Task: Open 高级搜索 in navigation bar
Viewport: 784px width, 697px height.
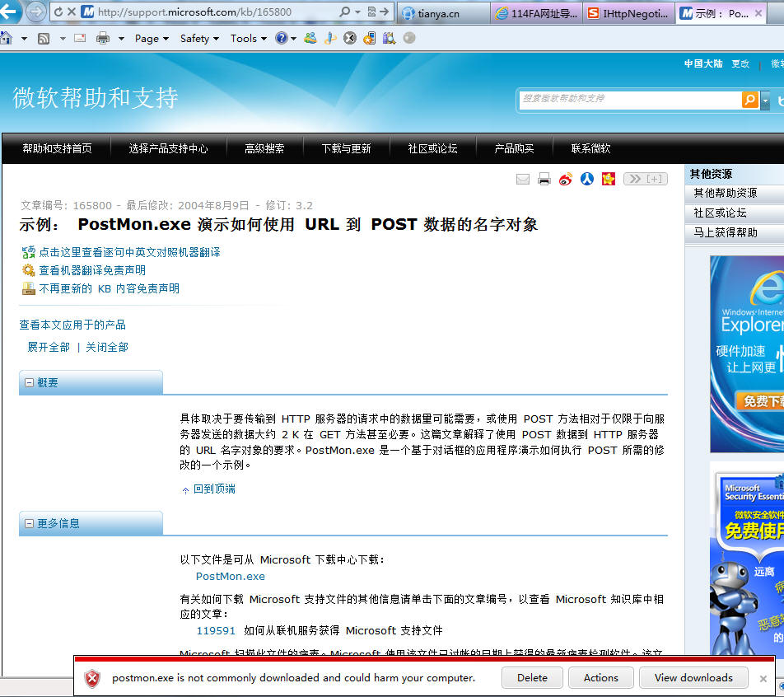Action: pyautogui.click(x=264, y=148)
